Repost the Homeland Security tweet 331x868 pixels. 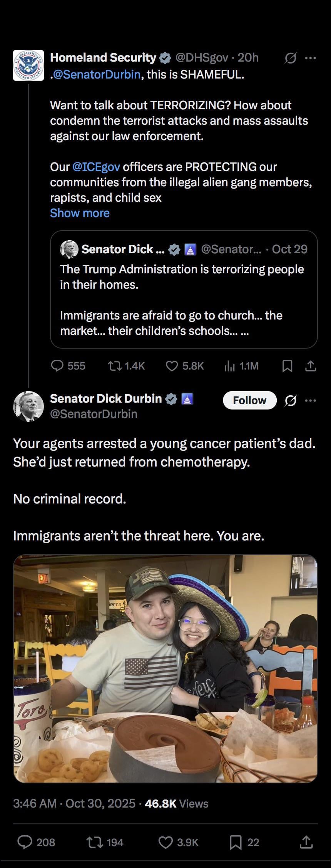(114, 366)
